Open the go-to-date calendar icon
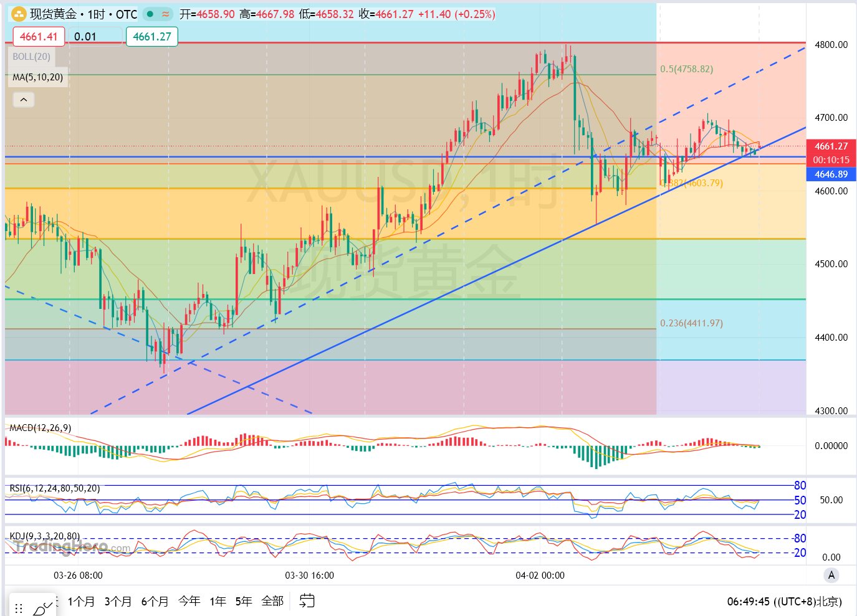Screen dimensions: 857x616 [x=307, y=600]
